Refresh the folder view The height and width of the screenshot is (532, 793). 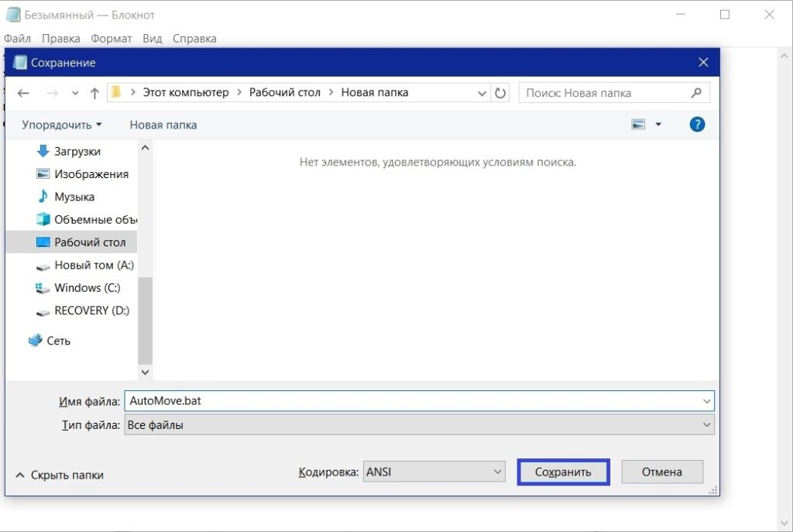pyautogui.click(x=500, y=93)
